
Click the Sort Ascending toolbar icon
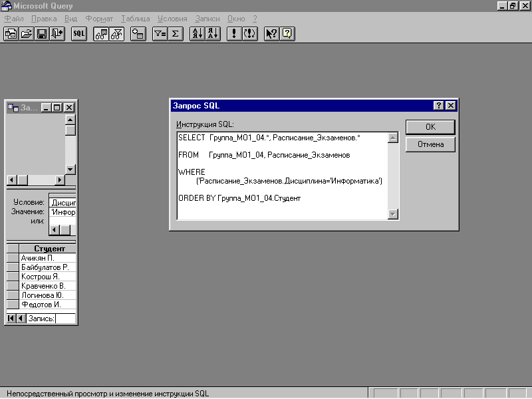pos(198,34)
